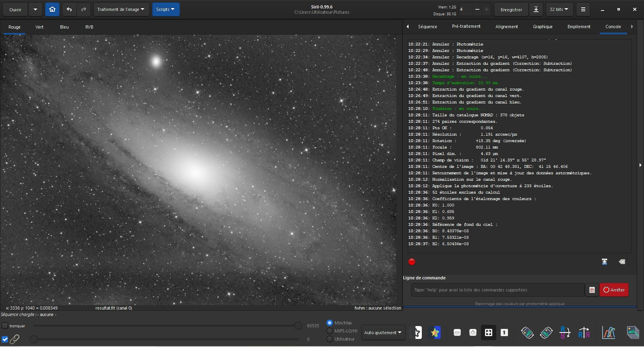
Task: Undo last operation with the undo arrow
Action: 69,9
